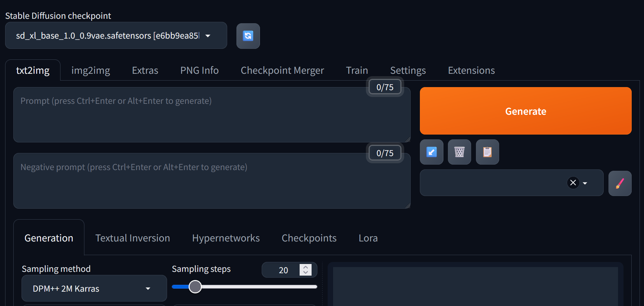The image size is (644, 306).
Task: Open the Textual Inversion tab
Action: [x=133, y=238]
